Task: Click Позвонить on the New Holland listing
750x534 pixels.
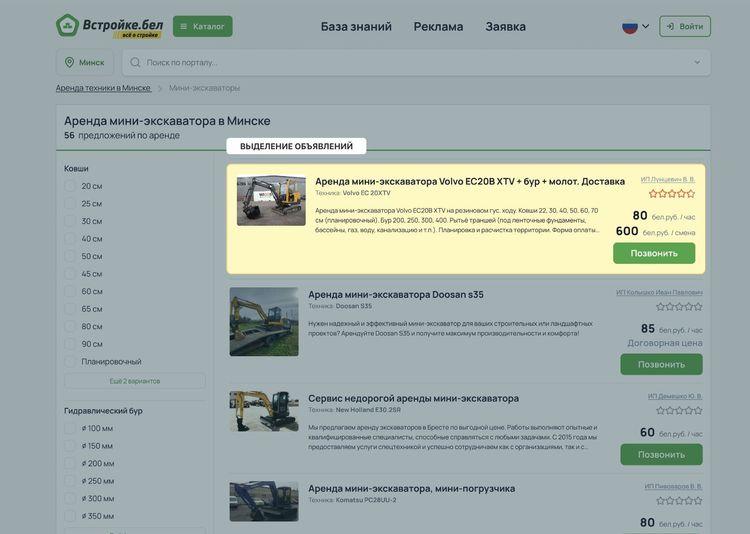Action: [x=662, y=455]
